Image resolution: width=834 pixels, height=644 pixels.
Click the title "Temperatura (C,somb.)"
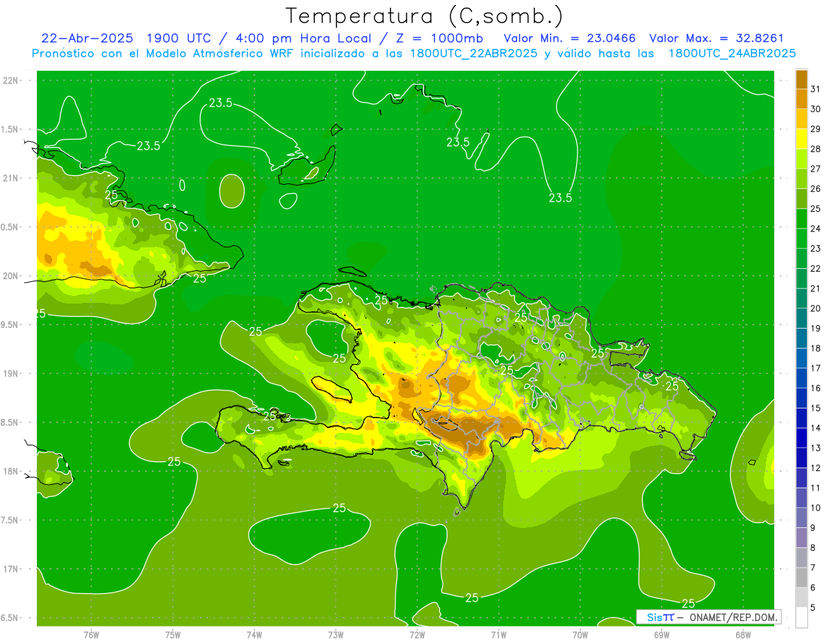tap(424, 16)
